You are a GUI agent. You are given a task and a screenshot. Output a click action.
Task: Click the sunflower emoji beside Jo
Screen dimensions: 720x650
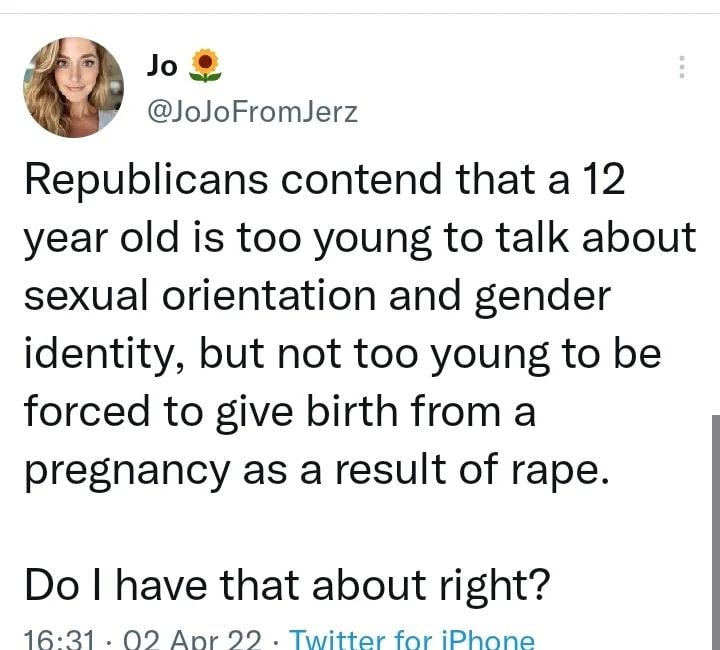pyautogui.click(x=204, y=66)
